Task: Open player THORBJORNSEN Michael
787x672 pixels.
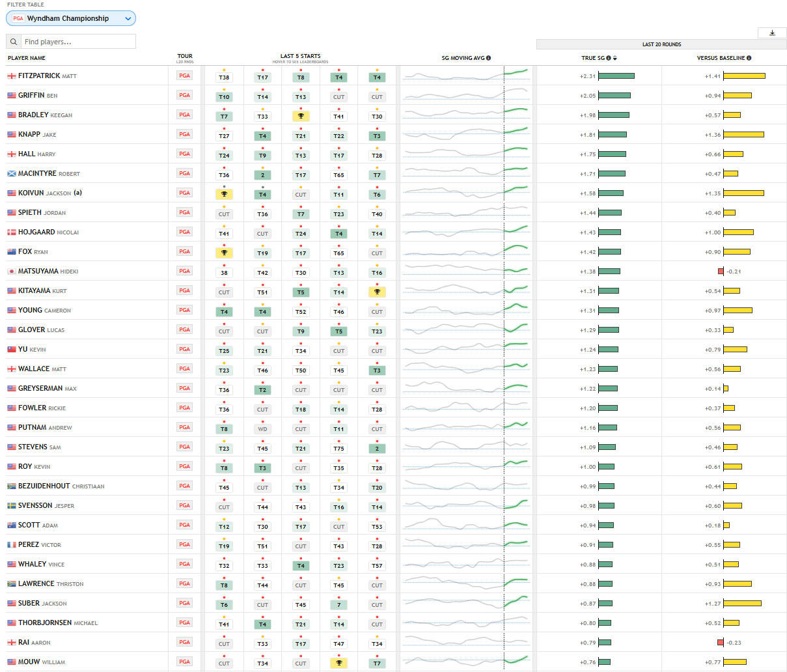Action: point(58,623)
